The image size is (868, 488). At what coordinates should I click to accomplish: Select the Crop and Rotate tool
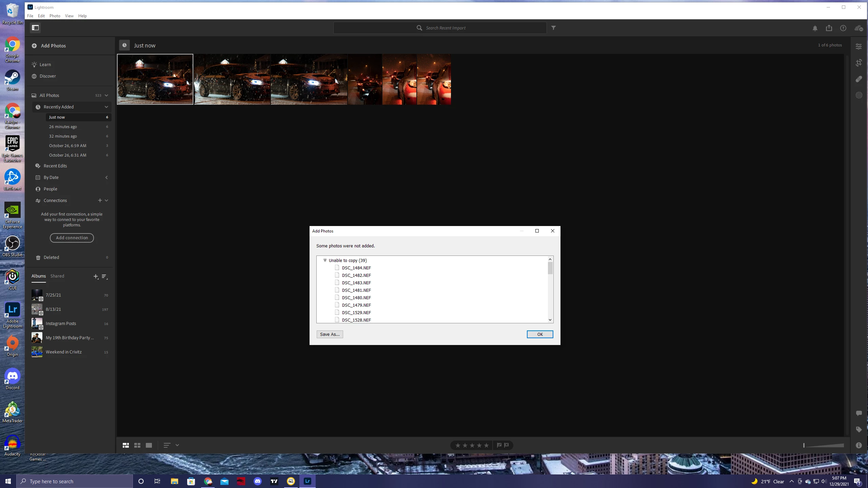(x=859, y=63)
